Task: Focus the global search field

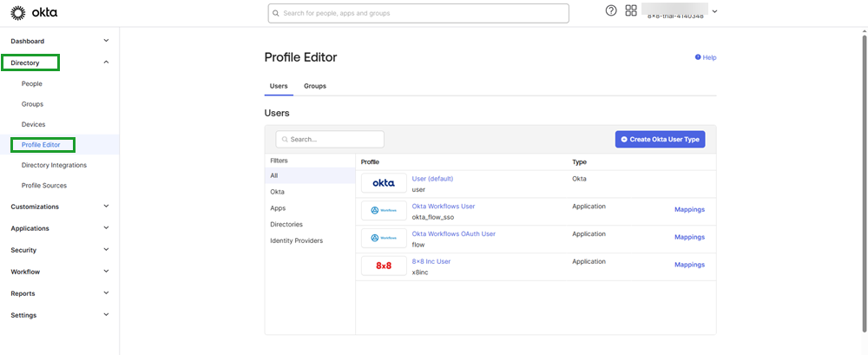Action: pyautogui.click(x=418, y=13)
